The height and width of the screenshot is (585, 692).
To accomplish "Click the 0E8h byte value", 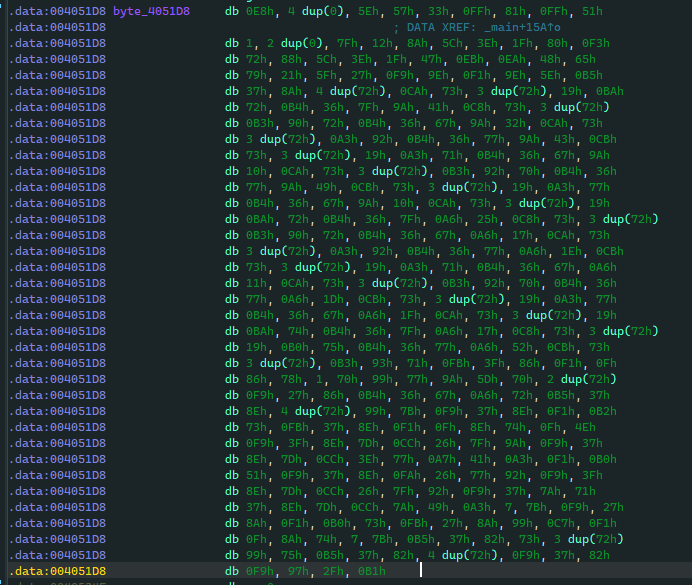I will click(260, 11).
